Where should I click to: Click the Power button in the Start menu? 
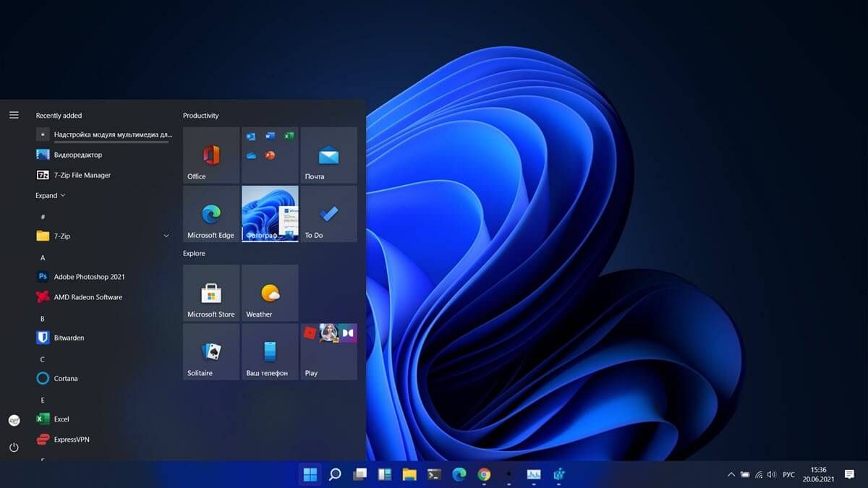point(14,448)
